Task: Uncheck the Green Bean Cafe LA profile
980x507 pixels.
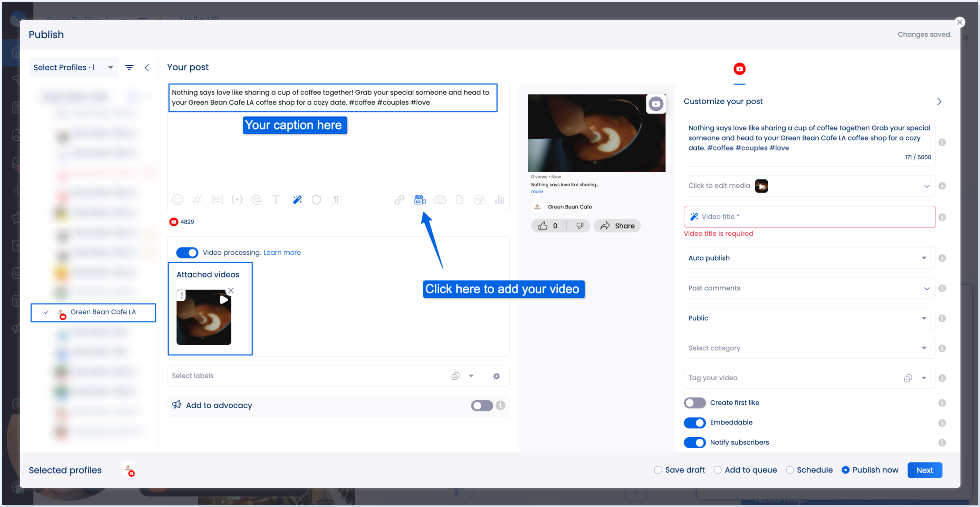Action: click(x=46, y=312)
